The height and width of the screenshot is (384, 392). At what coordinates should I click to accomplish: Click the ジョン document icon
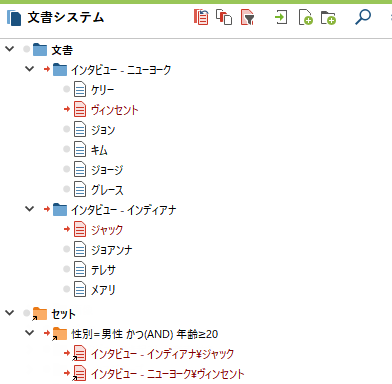click(x=80, y=130)
